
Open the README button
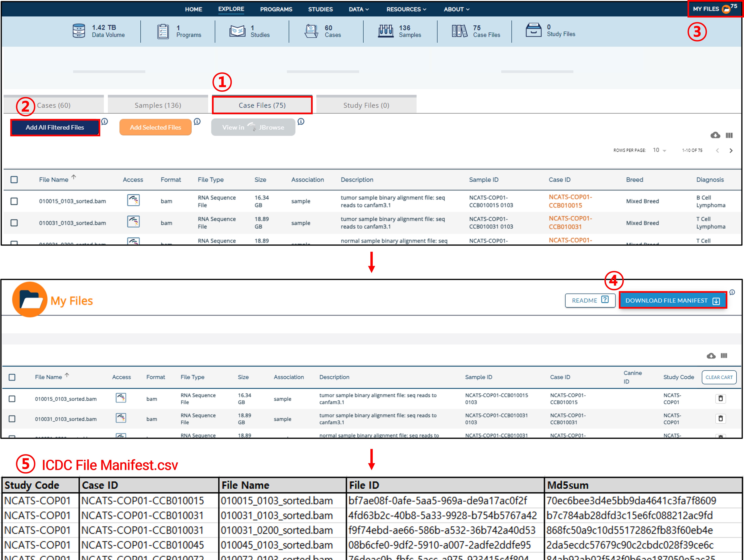point(590,300)
